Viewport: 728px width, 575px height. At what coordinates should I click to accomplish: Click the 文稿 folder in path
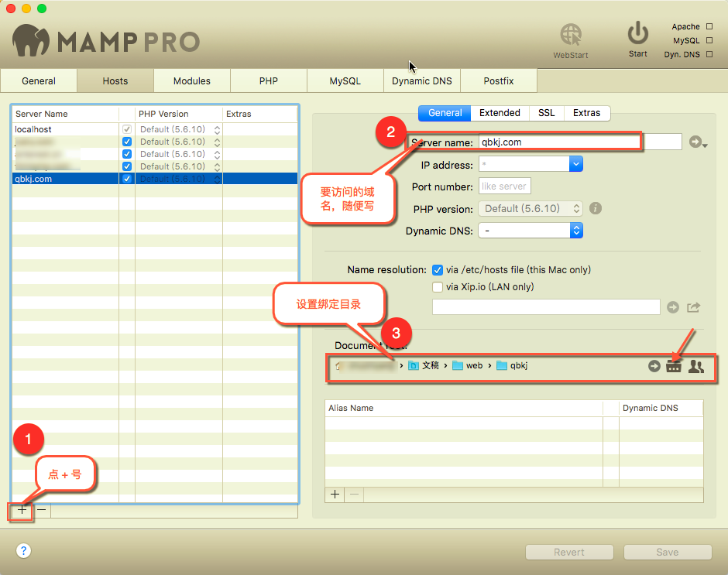424,366
